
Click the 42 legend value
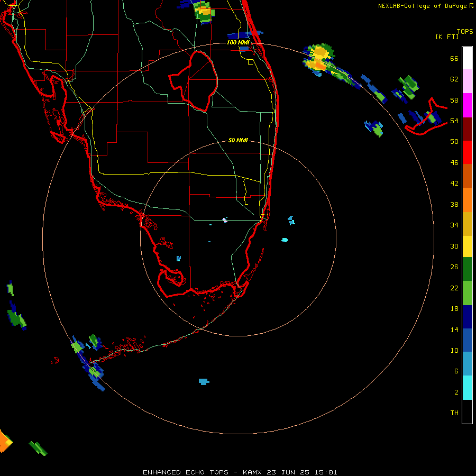454,184
